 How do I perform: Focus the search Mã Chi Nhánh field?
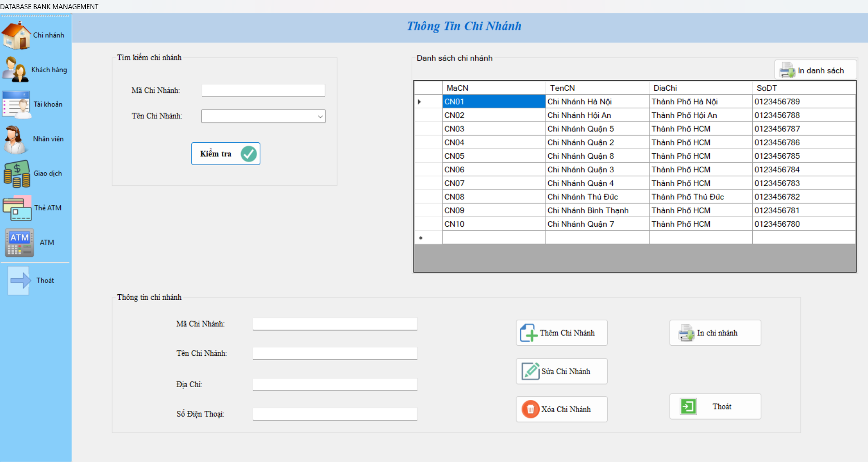tap(263, 91)
